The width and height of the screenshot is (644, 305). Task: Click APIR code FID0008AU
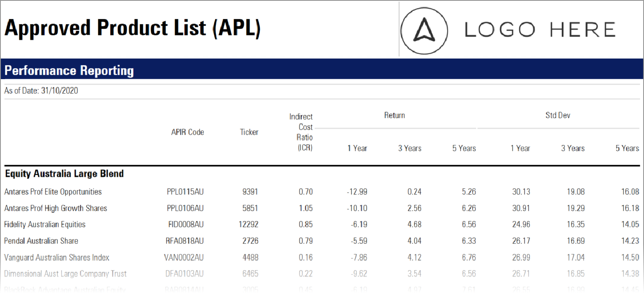point(186,225)
